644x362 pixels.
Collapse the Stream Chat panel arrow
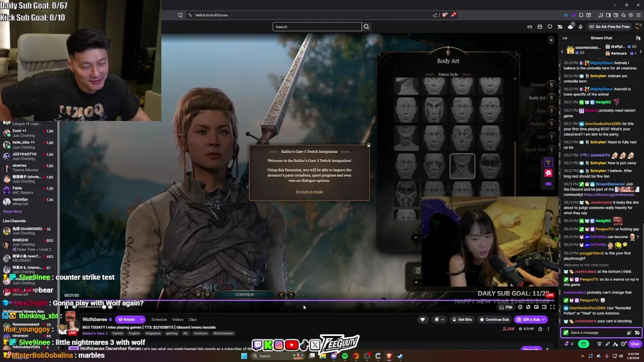pyautogui.click(x=565, y=38)
